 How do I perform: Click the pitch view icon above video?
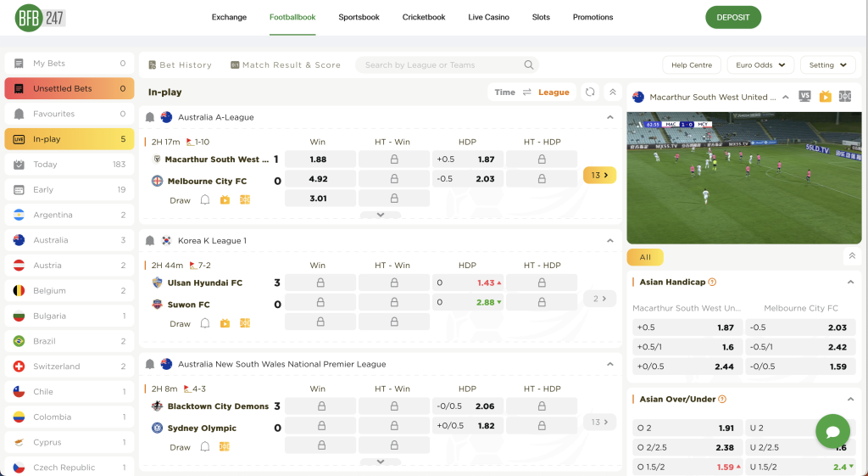click(x=845, y=97)
